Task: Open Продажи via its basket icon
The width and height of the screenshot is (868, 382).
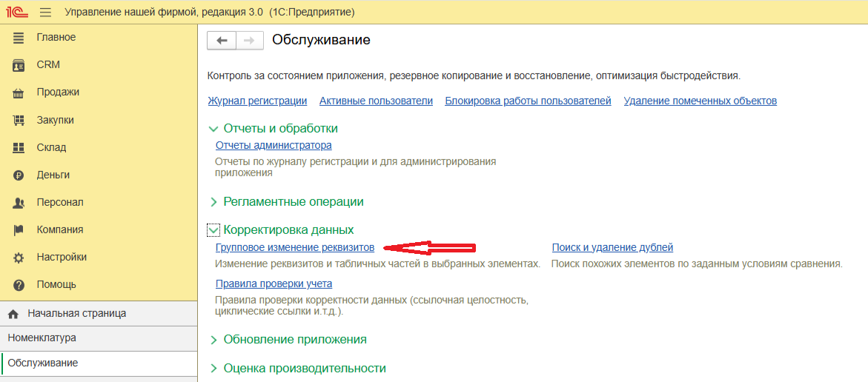Action: point(19,93)
